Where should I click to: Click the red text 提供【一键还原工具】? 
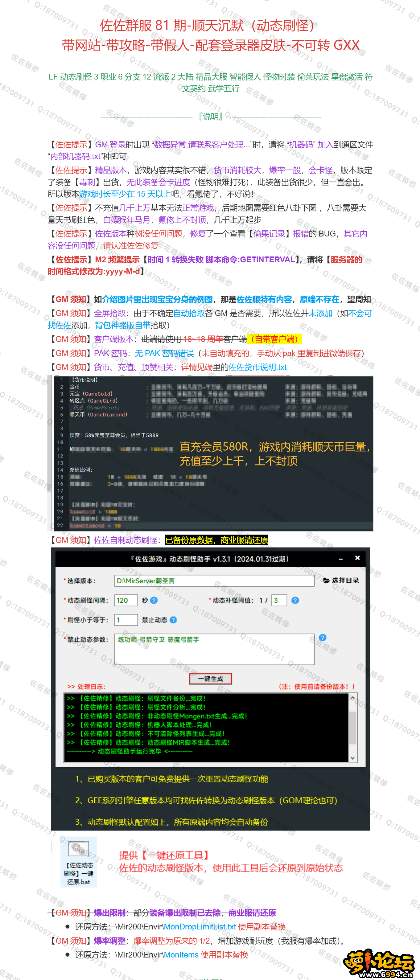165,855
